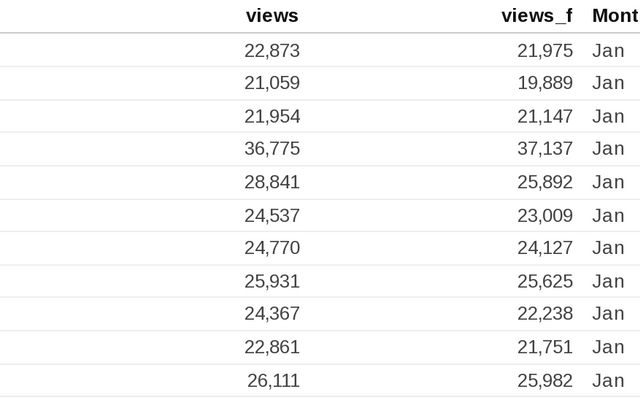Select the views cell 22,873

pyautogui.click(x=272, y=51)
